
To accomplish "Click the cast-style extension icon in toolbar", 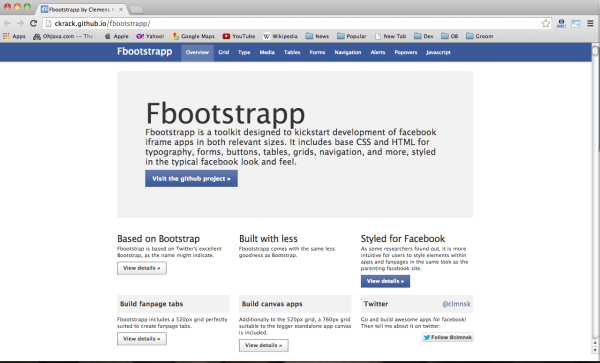I will coord(576,24).
